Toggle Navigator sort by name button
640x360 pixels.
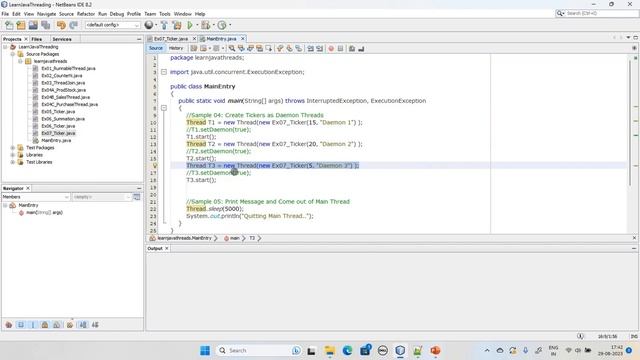coord(83,325)
